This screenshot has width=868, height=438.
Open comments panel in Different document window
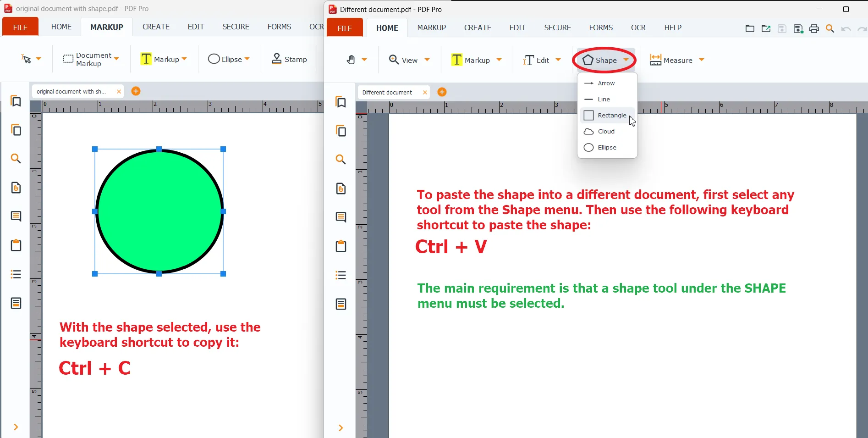coord(341,217)
